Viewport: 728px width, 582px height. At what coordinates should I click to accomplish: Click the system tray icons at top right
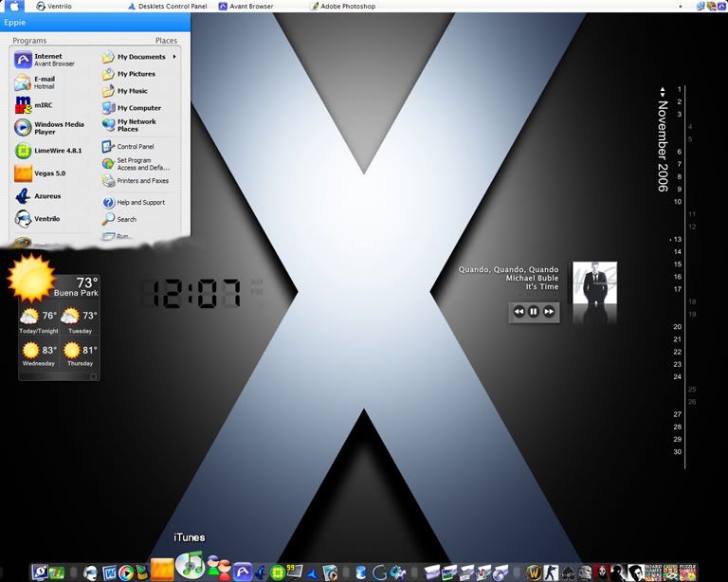(x=711, y=6)
